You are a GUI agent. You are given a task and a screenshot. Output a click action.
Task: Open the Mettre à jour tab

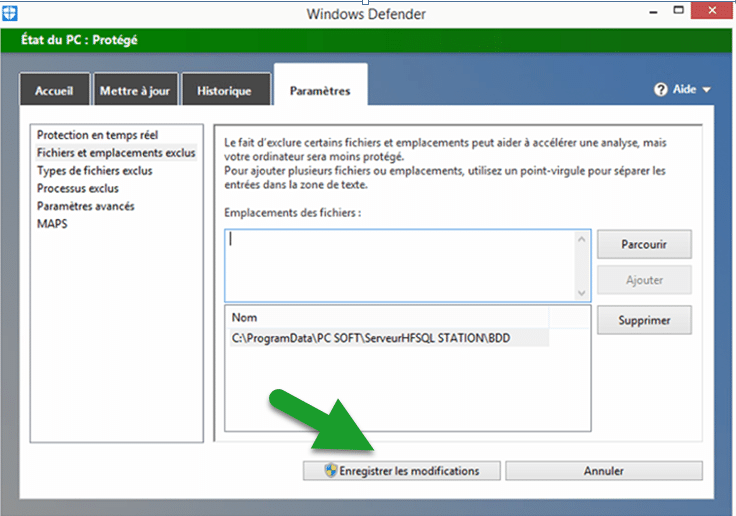coord(135,90)
